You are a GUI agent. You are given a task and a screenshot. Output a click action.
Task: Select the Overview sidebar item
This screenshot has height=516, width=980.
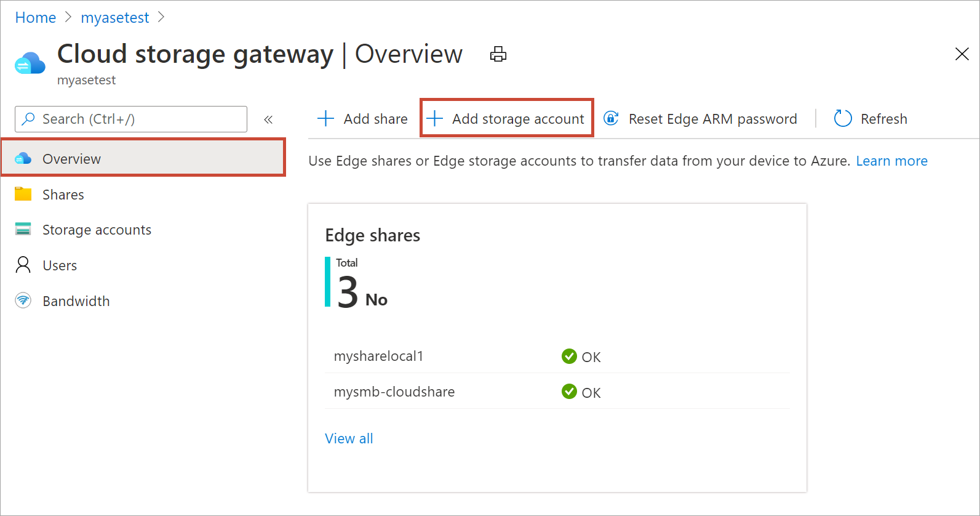click(x=71, y=159)
